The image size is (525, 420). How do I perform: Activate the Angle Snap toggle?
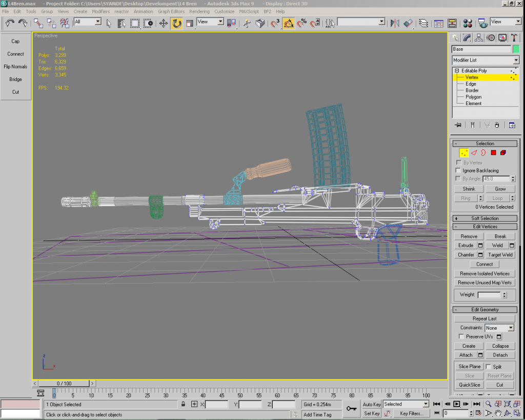click(x=289, y=23)
